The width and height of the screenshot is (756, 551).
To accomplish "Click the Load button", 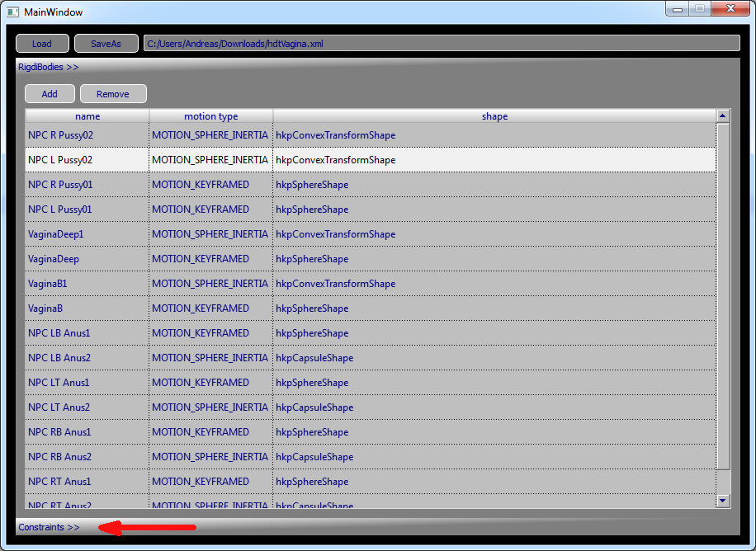I will tap(42, 44).
